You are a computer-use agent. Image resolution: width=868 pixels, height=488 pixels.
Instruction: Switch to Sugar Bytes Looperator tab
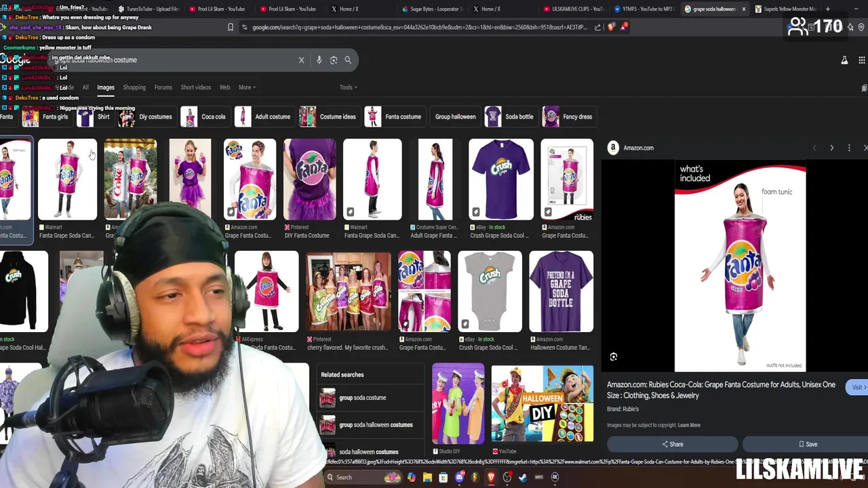click(x=431, y=9)
